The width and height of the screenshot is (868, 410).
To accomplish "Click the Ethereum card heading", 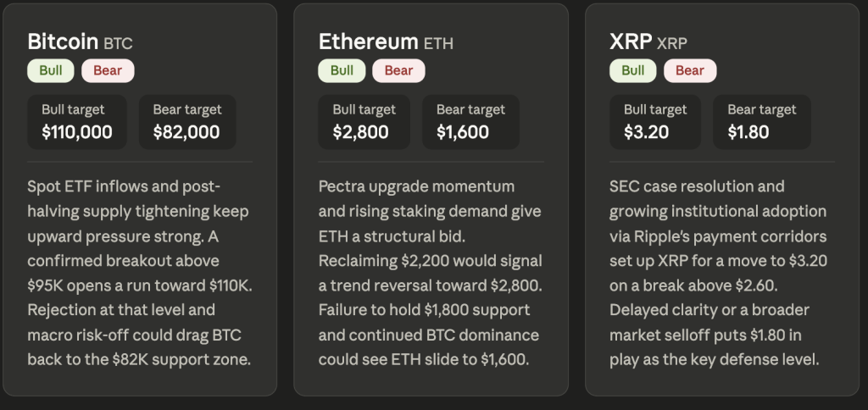I will 368,42.
